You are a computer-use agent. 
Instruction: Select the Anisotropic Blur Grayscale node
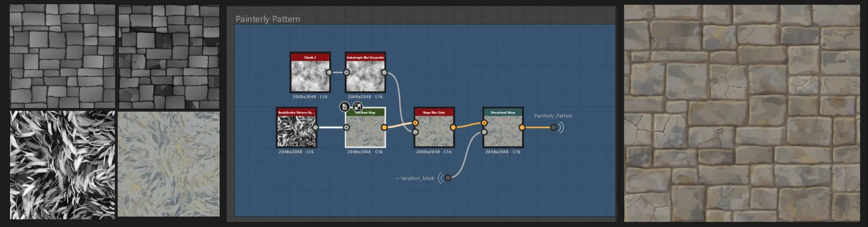pyautogui.click(x=365, y=72)
